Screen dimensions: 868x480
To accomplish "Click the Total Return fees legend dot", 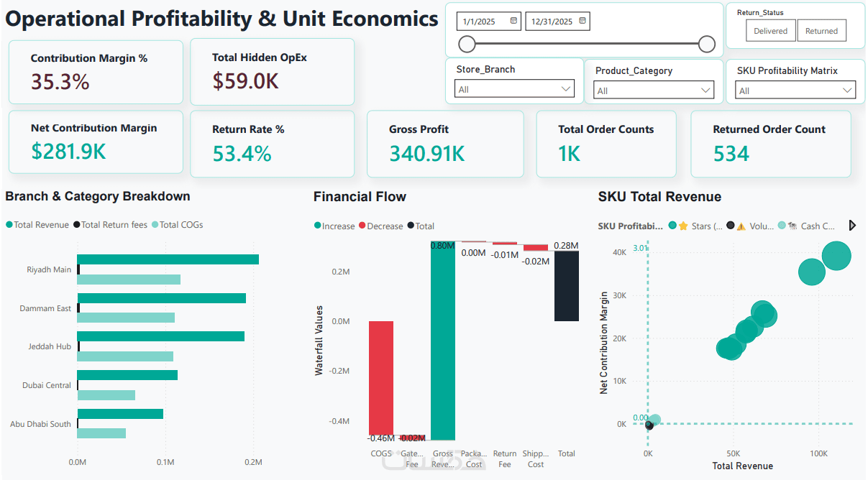I will 77,225.
